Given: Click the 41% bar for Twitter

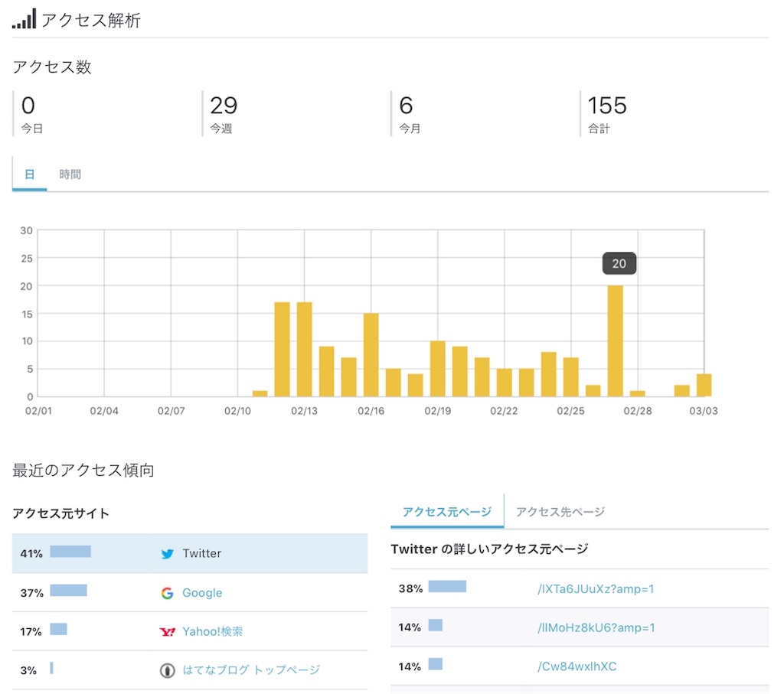Looking at the screenshot, I should (x=70, y=552).
